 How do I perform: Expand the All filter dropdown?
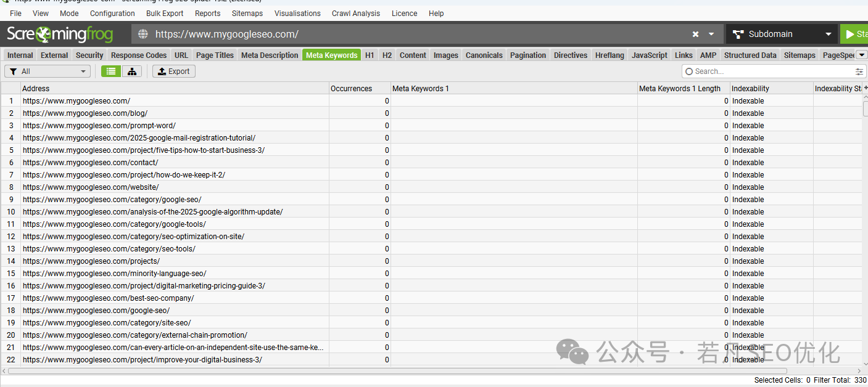coord(48,71)
